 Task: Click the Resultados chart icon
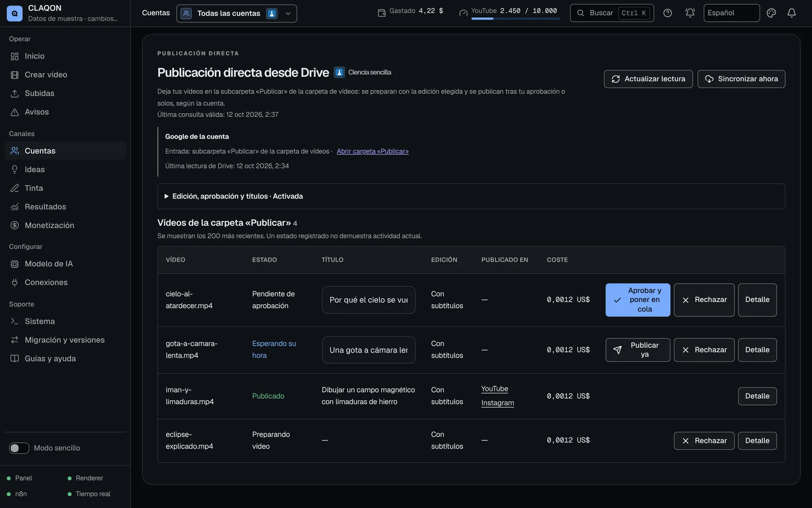(x=15, y=207)
